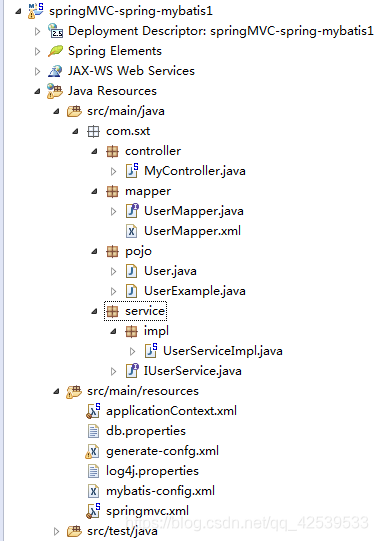Collapse the Java Resources node
Screen dimensions: 378x541
37,91
